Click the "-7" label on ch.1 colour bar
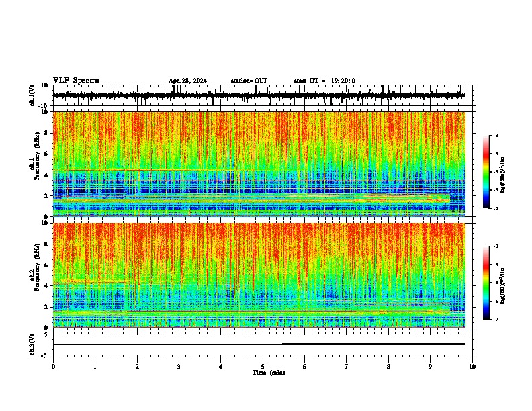Viewport: 532px width, 411px height. coord(495,208)
